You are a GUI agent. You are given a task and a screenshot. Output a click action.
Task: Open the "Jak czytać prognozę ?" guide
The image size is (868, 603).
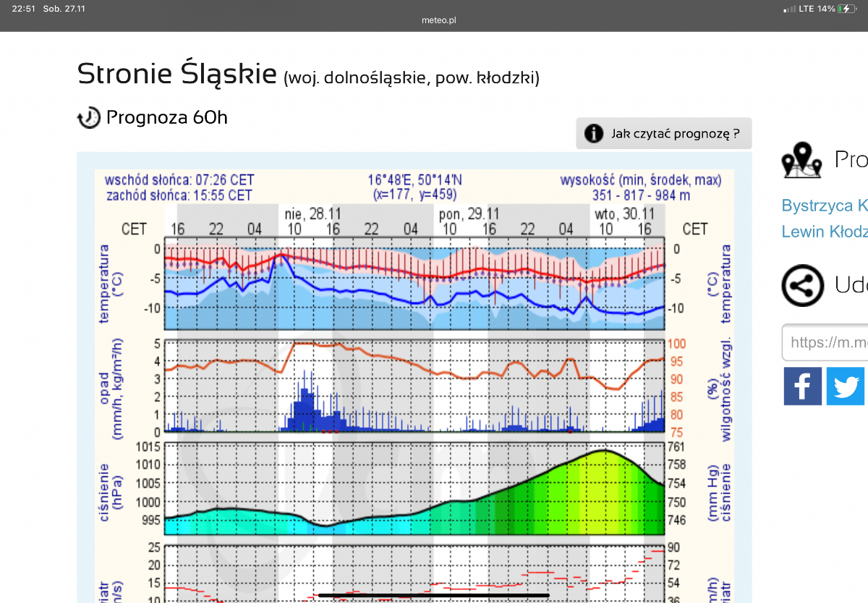tap(664, 134)
